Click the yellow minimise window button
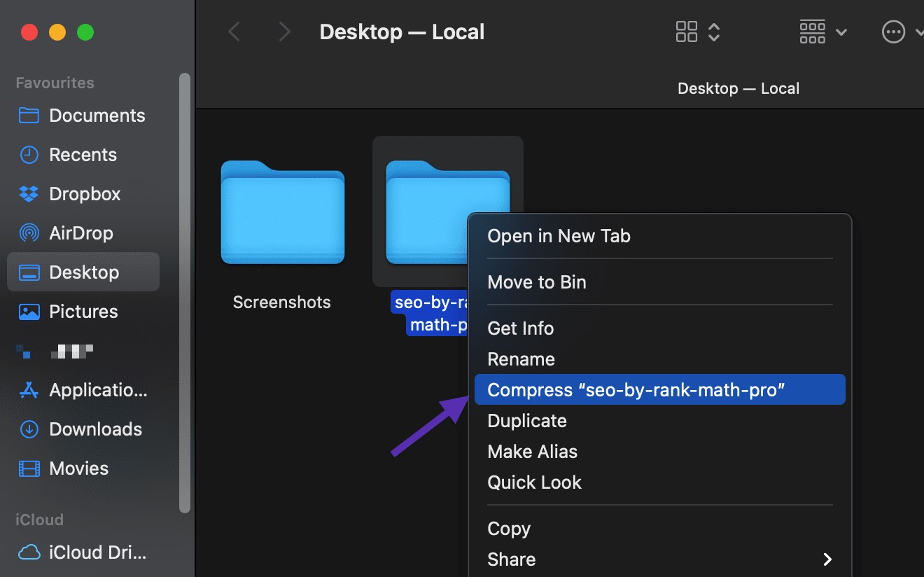The height and width of the screenshot is (577, 924). pyautogui.click(x=57, y=32)
